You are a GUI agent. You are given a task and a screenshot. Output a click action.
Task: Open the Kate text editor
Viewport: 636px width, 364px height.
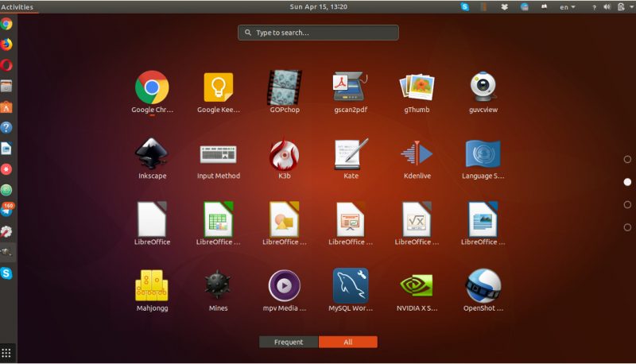pos(351,153)
